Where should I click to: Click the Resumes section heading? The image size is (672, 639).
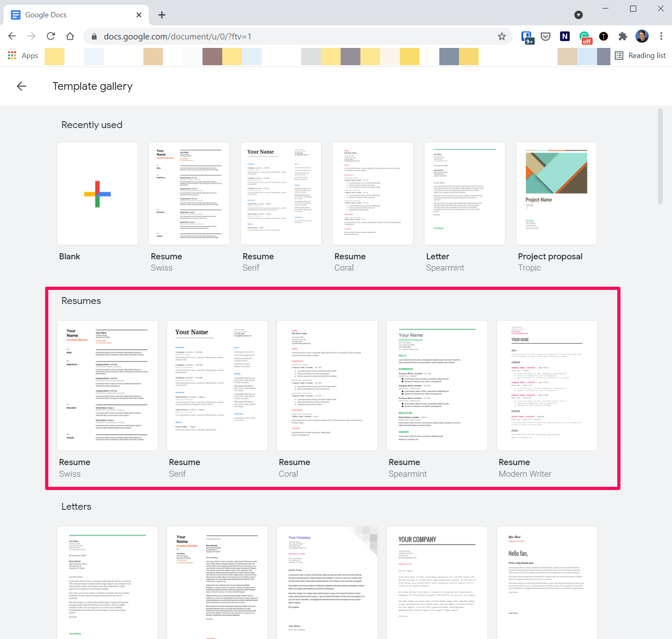tap(81, 301)
